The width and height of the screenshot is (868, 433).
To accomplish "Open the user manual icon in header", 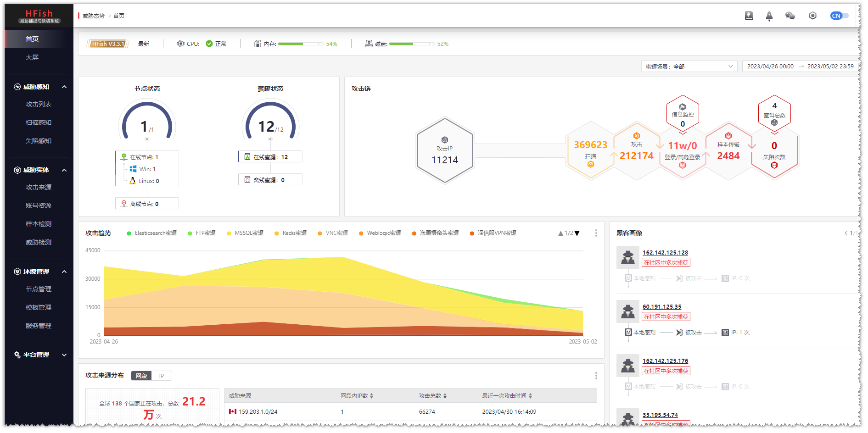I will [x=749, y=16].
